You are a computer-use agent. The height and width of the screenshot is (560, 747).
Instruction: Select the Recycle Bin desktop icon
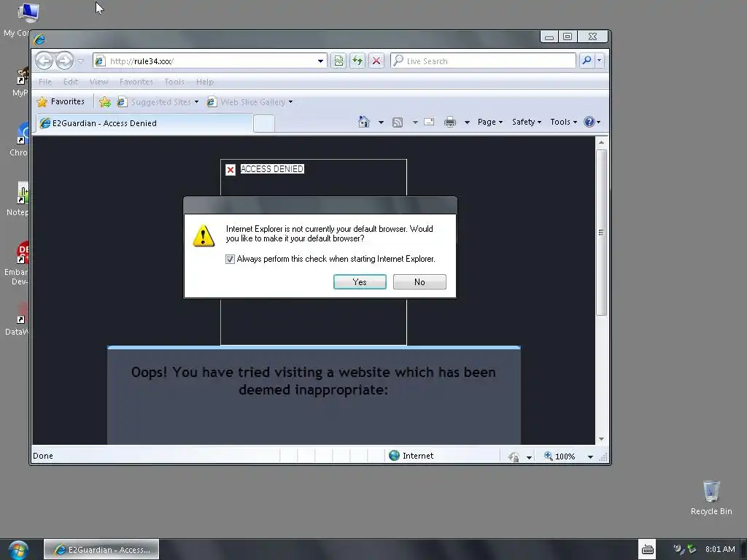point(711,497)
